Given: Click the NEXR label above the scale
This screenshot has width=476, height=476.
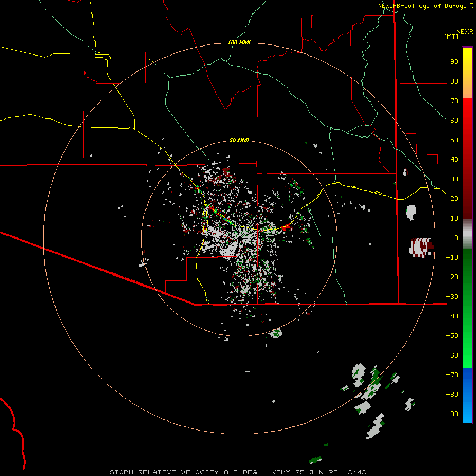Looking at the screenshot, I should (x=465, y=32).
